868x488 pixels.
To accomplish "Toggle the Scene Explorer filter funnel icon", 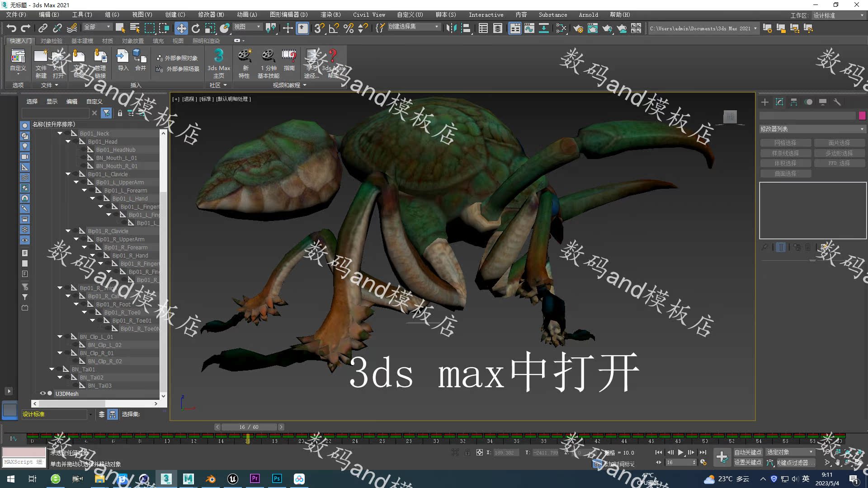I will pyautogui.click(x=106, y=113).
